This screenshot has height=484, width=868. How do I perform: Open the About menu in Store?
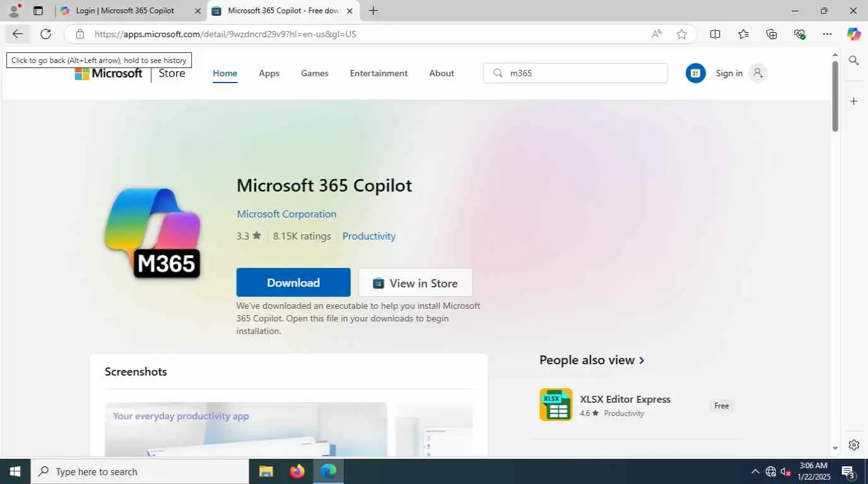[442, 73]
